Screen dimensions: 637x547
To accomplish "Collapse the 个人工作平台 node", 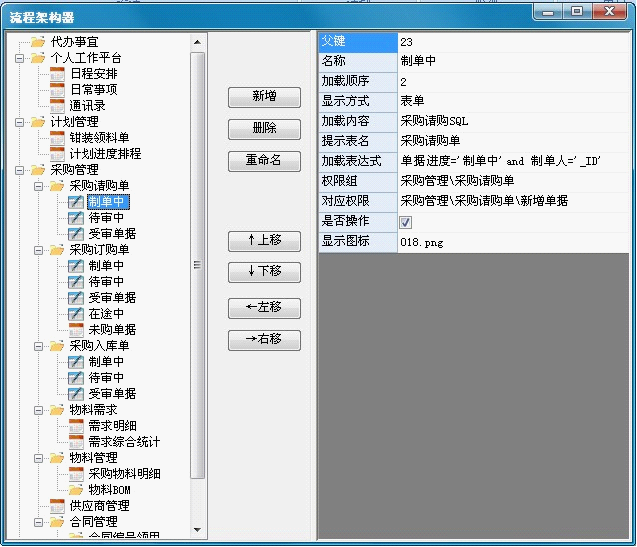I will coord(19,58).
